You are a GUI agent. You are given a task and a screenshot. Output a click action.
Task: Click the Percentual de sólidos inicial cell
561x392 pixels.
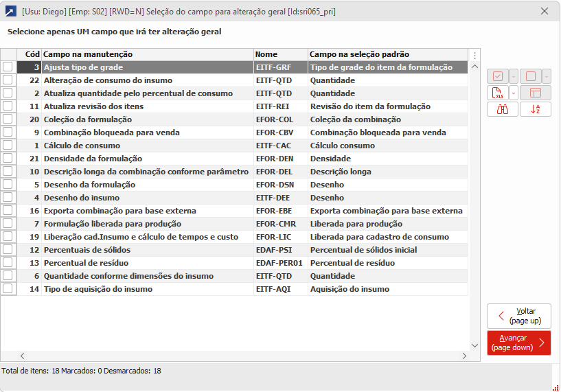[388, 250]
